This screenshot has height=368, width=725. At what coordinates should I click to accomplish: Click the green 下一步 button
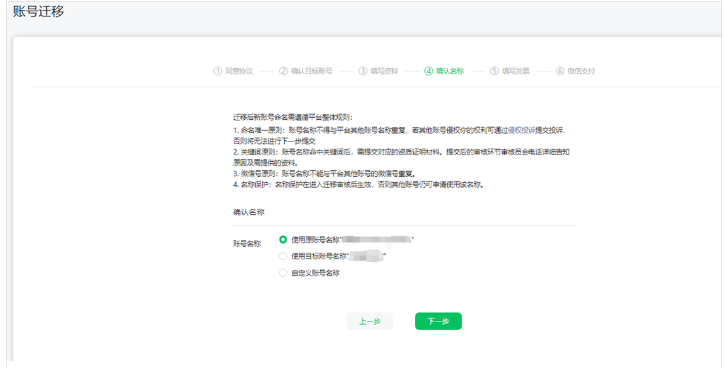(x=438, y=321)
